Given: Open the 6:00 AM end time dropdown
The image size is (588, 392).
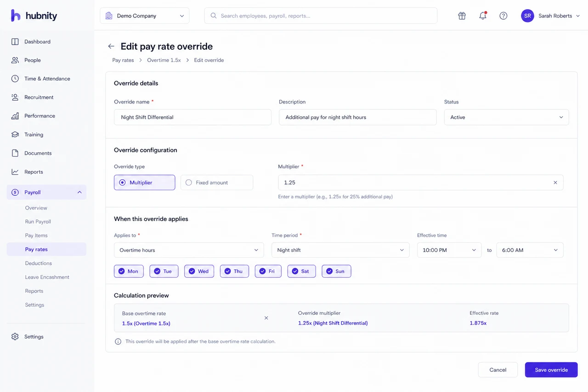Looking at the screenshot, I should coord(530,250).
